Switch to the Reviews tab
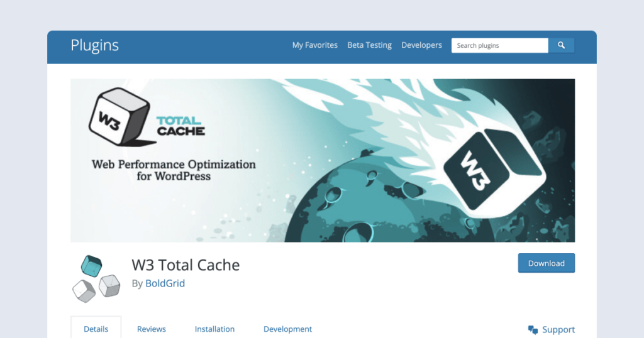The image size is (644, 338). (152, 329)
